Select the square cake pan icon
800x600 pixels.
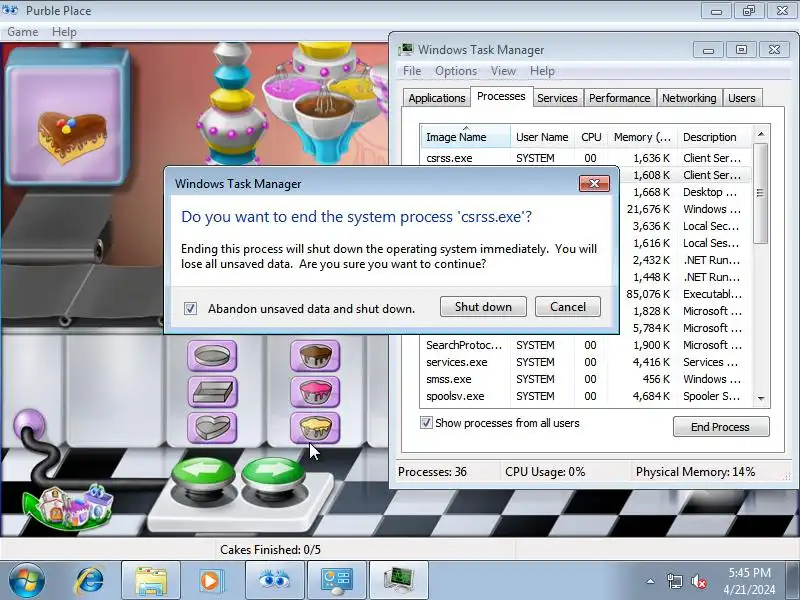click(x=212, y=392)
